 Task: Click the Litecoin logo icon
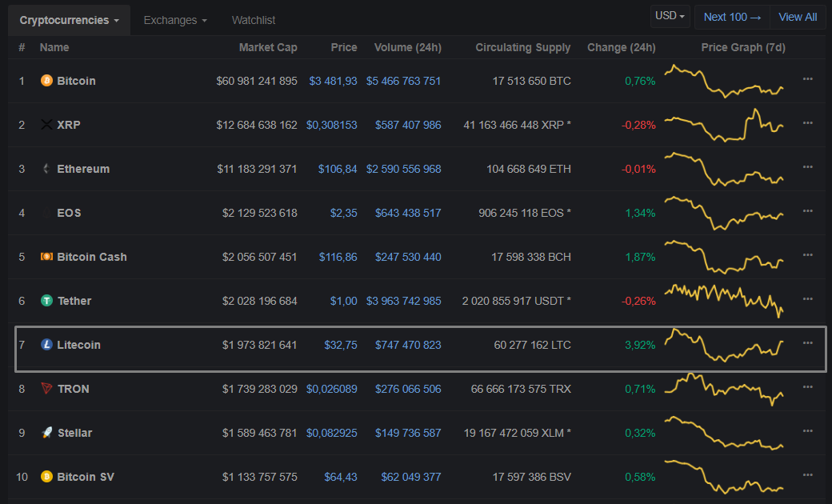pyautogui.click(x=46, y=345)
